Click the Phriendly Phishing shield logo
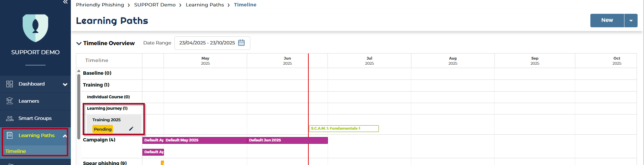 [35, 28]
